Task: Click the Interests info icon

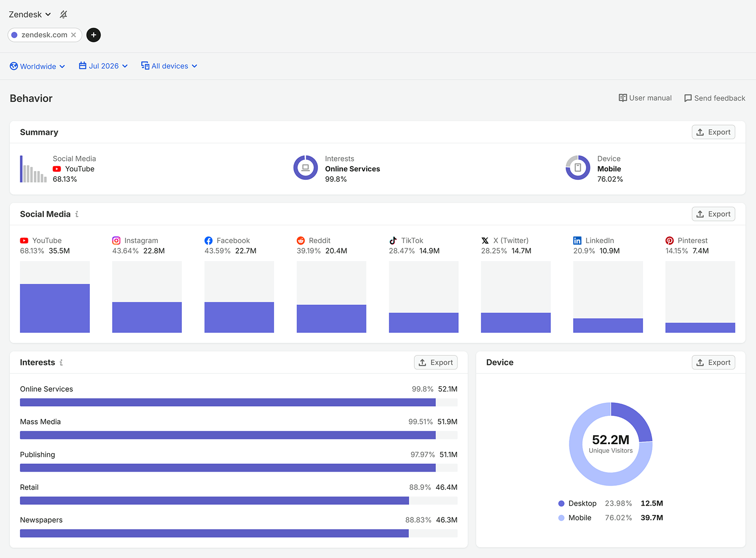Action: pyautogui.click(x=61, y=363)
